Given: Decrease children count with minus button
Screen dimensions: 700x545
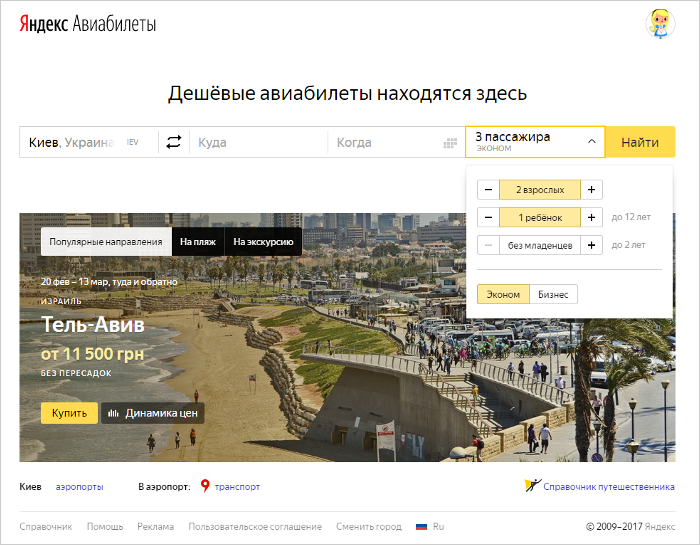Looking at the screenshot, I should pos(488,217).
